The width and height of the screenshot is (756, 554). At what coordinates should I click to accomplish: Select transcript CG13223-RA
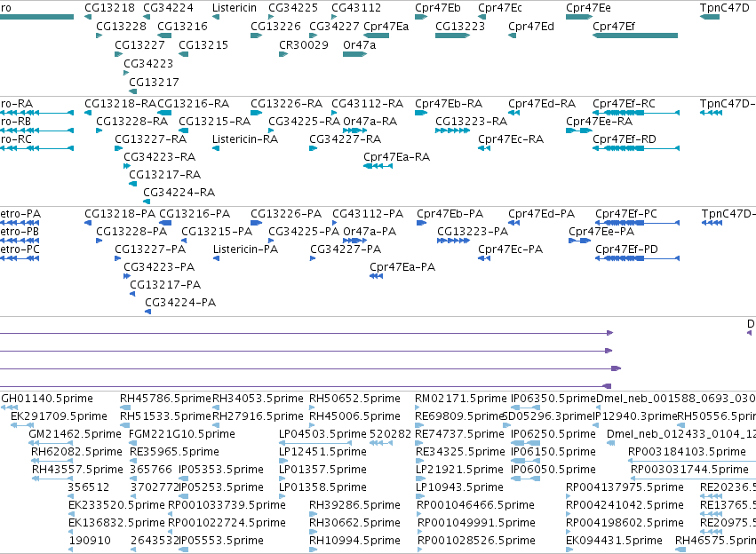point(471,122)
